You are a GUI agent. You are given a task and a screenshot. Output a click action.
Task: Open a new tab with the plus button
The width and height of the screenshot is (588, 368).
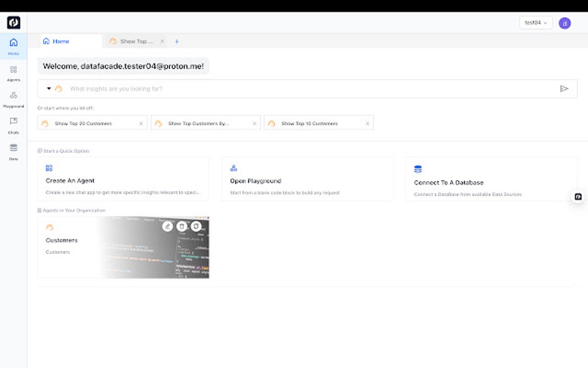[177, 41]
